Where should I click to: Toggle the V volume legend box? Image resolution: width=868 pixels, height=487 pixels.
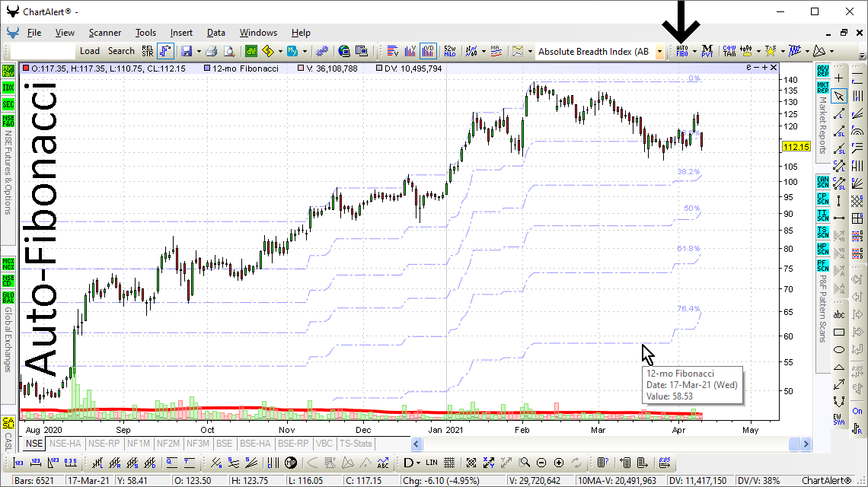302,68
